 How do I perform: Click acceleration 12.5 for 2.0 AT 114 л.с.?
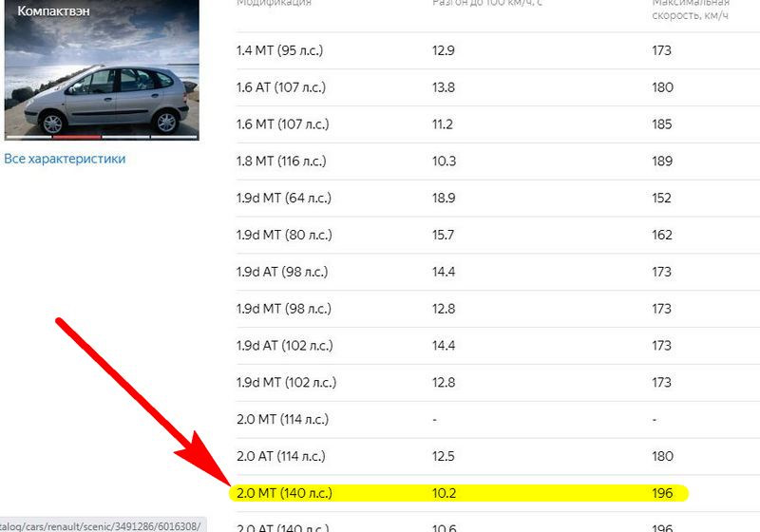(443, 456)
